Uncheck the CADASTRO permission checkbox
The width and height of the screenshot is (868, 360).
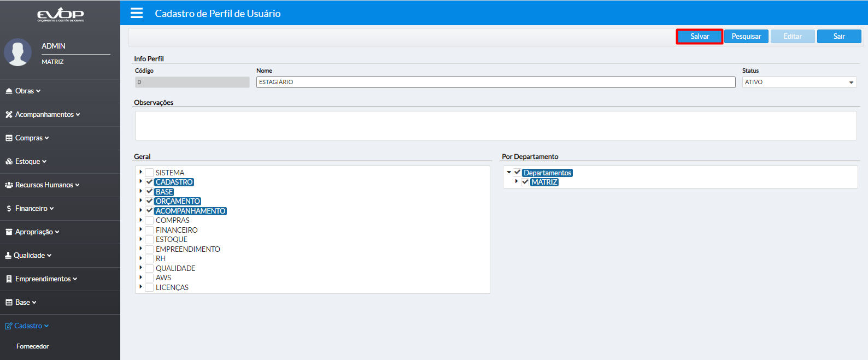[149, 182]
